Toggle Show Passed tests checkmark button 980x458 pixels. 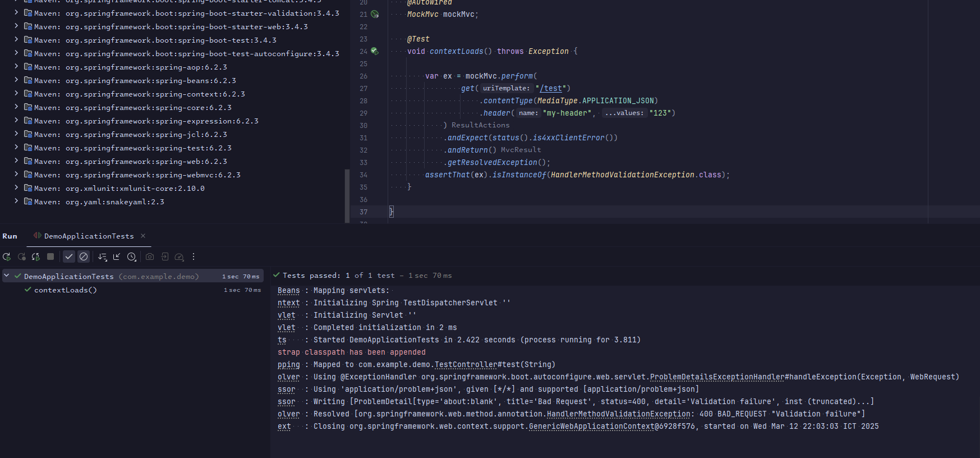(69, 257)
